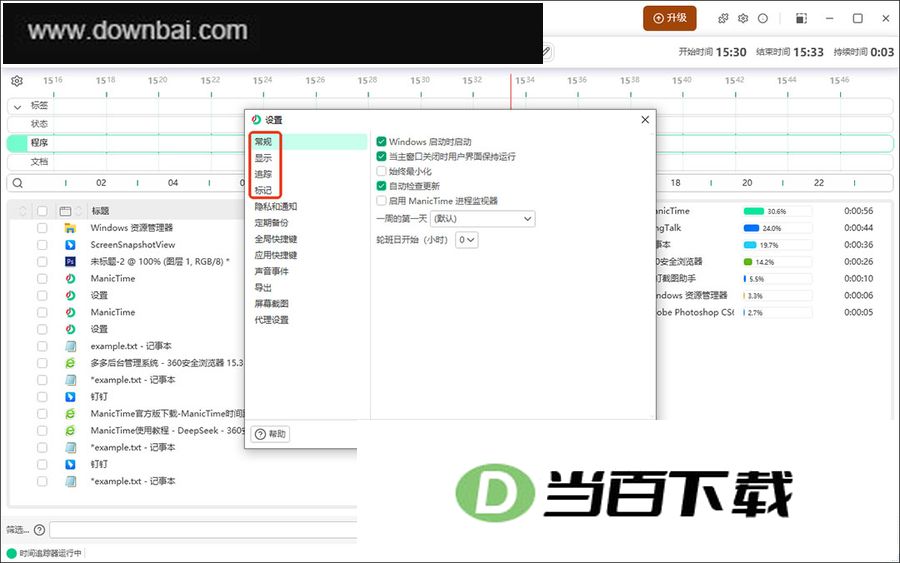Image resolution: width=900 pixels, height=563 pixels.
Task: Click the green tracker running status icon
Action: (x=11, y=553)
